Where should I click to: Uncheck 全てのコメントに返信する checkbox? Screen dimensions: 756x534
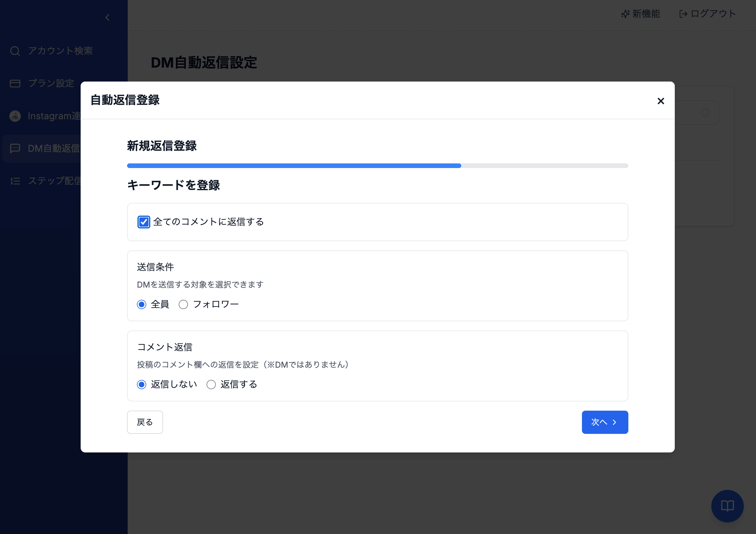(x=144, y=222)
